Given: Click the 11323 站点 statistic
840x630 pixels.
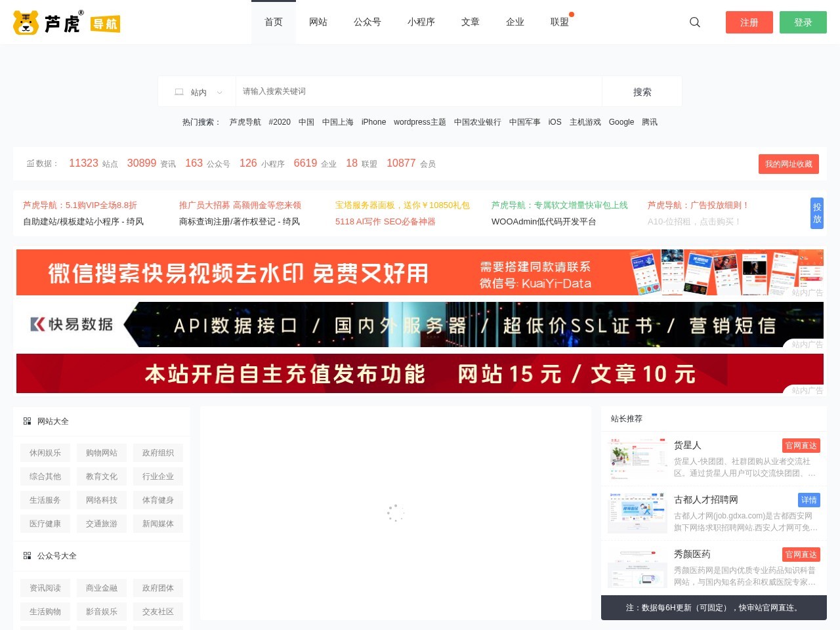Looking at the screenshot, I should 93,163.
